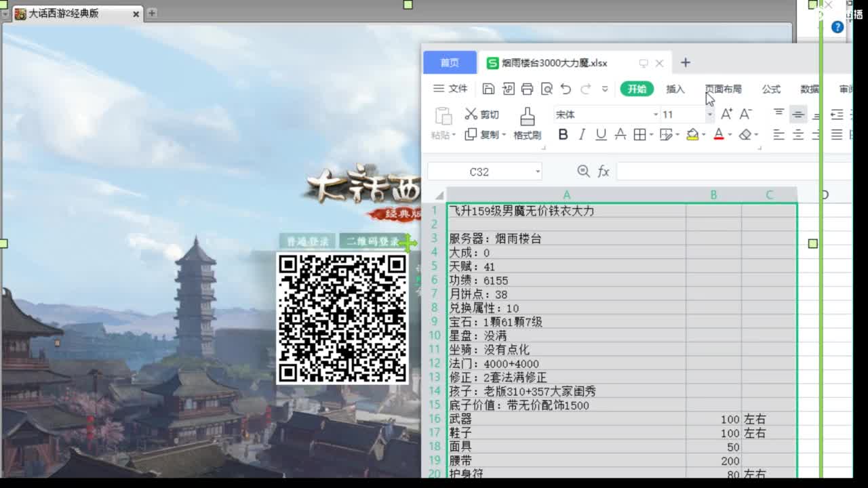Expand the 复制 dropdown arrow

tap(504, 135)
